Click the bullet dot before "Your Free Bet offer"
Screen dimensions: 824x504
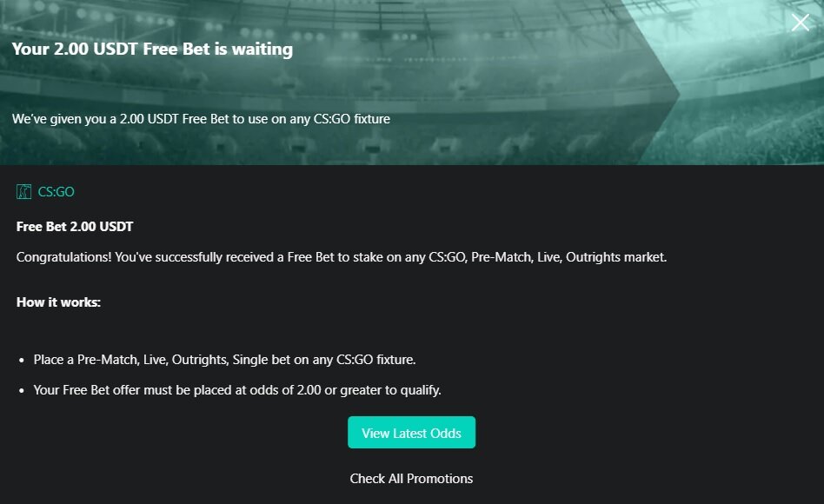point(21,391)
